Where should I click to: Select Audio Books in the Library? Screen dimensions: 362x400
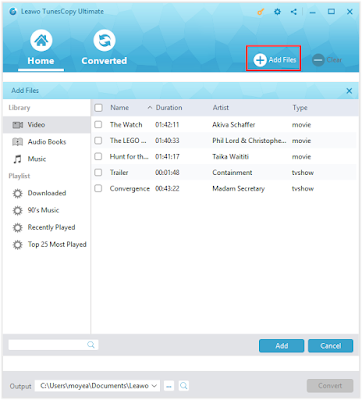click(x=47, y=142)
